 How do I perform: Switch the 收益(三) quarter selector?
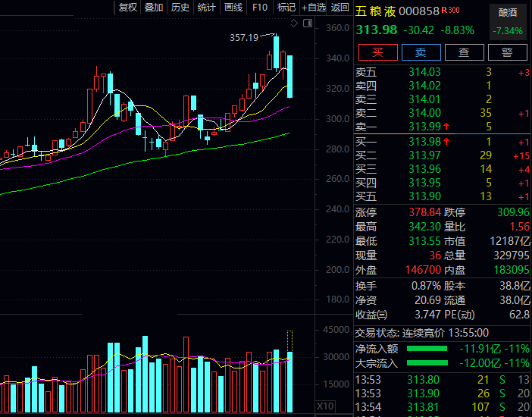pyautogui.click(x=372, y=315)
